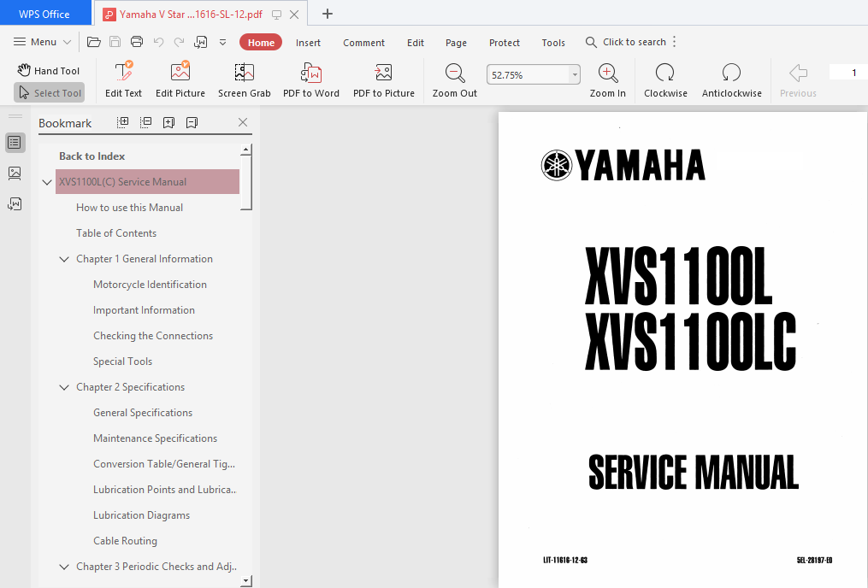868x588 pixels.
Task: Convert with PDF to Picture
Action: point(384,79)
